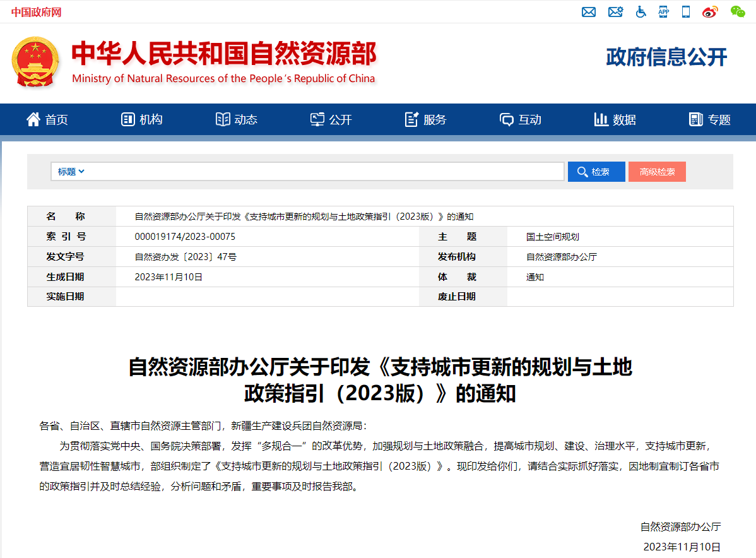Go to 首页 in navigation bar

click(47, 119)
